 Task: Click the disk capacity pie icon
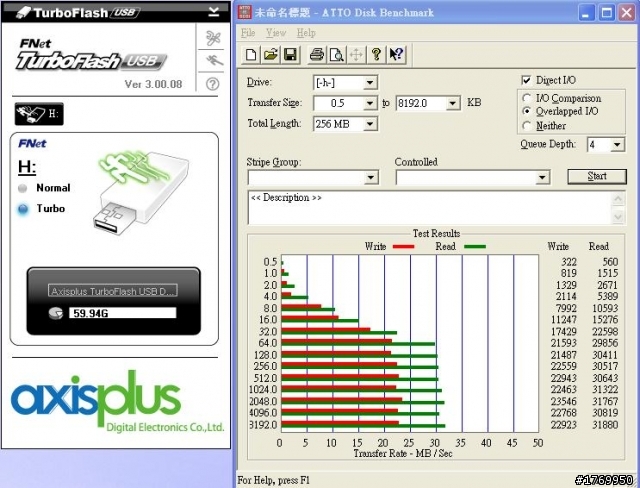[x=56, y=313]
